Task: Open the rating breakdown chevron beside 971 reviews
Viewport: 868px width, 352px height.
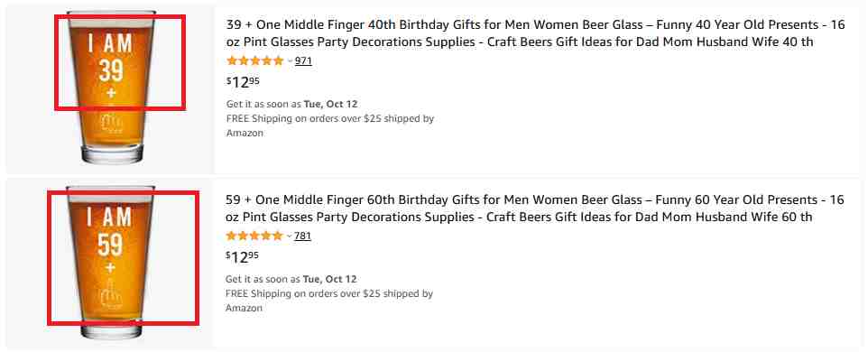Action: (290, 61)
